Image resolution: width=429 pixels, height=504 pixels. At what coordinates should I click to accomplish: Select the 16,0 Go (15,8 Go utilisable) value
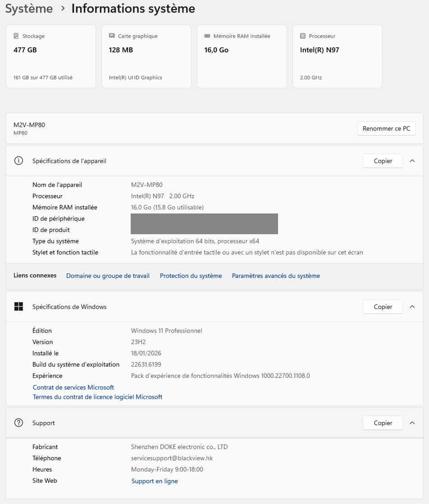point(167,207)
